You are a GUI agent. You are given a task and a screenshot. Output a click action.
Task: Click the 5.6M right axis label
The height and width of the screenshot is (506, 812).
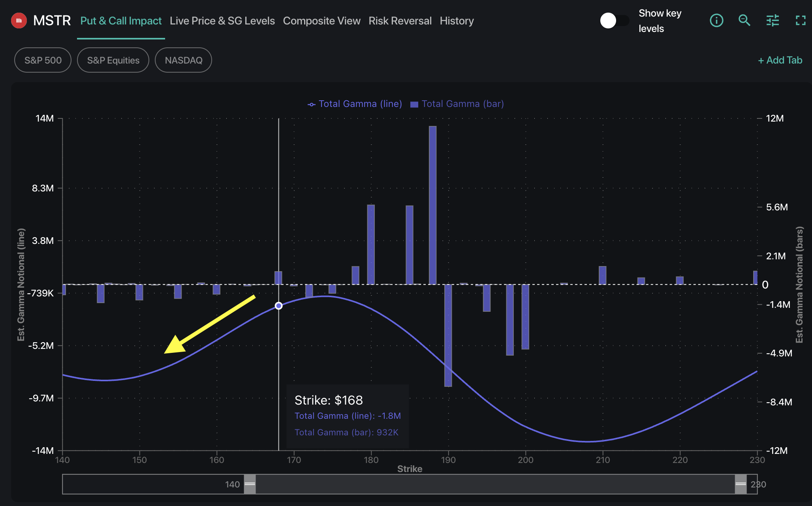tap(777, 207)
